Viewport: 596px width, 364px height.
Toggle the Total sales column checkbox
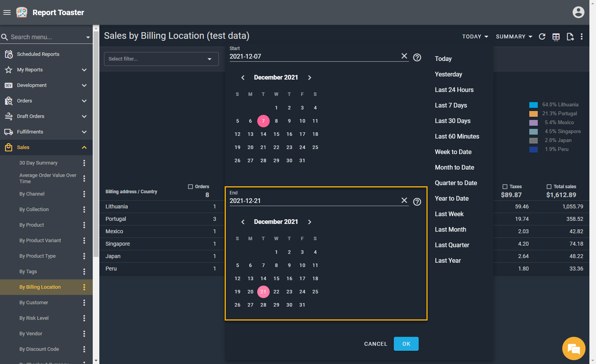(x=549, y=187)
